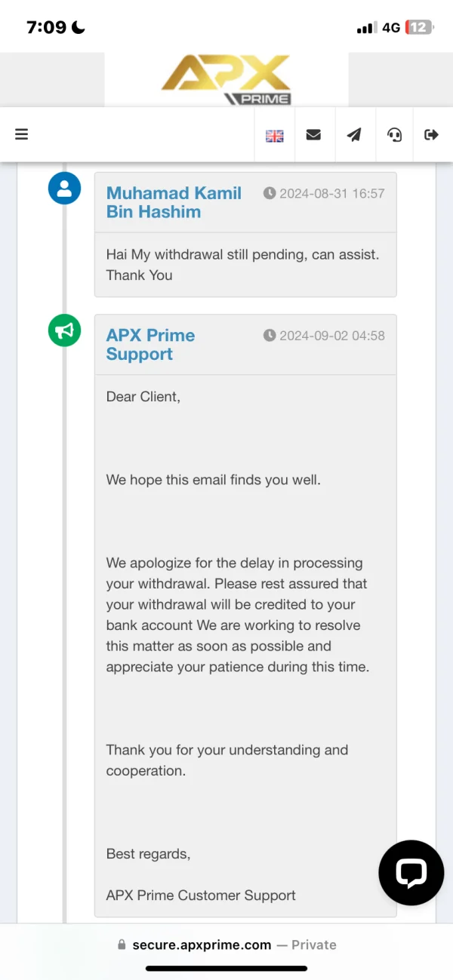Open the headset support icon
Image resolution: width=453 pixels, height=980 pixels.
coord(394,135)
